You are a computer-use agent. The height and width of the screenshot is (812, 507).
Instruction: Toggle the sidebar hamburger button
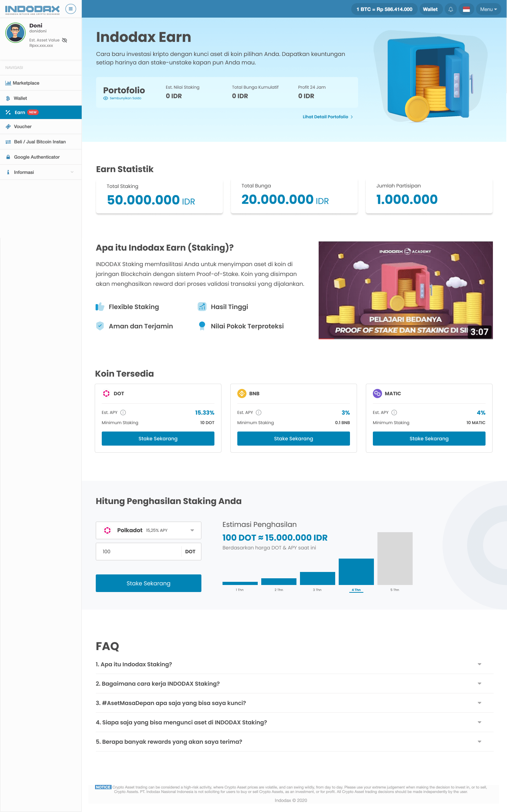coord(71,9)
